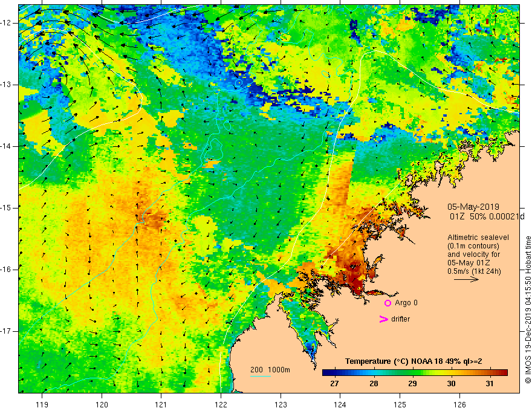Click the 'Altimetric sealevel' caption text

tap(478, 238)
